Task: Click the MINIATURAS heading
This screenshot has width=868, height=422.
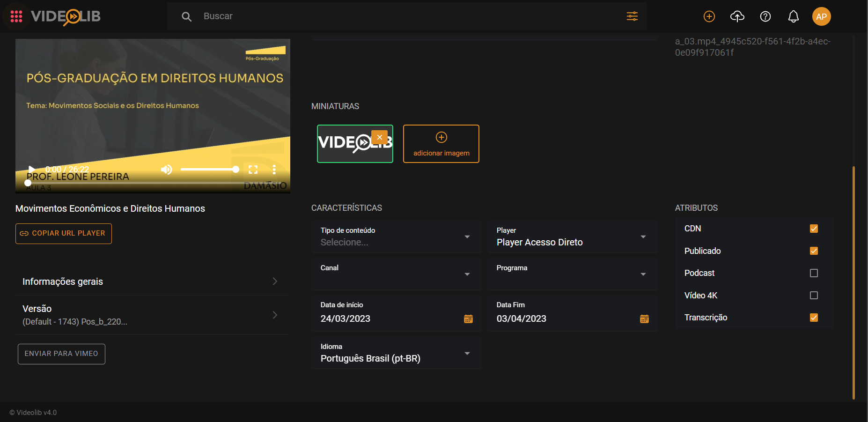Action: (335, 106)
